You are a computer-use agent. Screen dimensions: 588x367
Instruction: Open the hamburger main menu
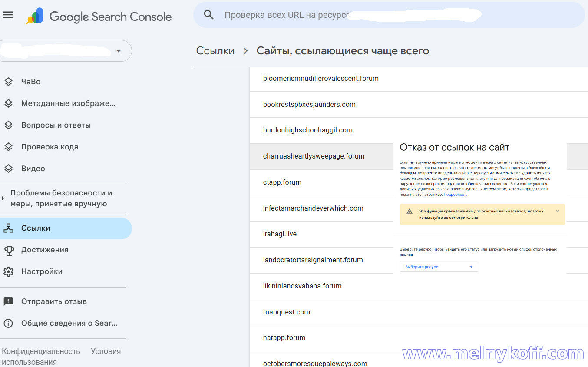[8, 15]
